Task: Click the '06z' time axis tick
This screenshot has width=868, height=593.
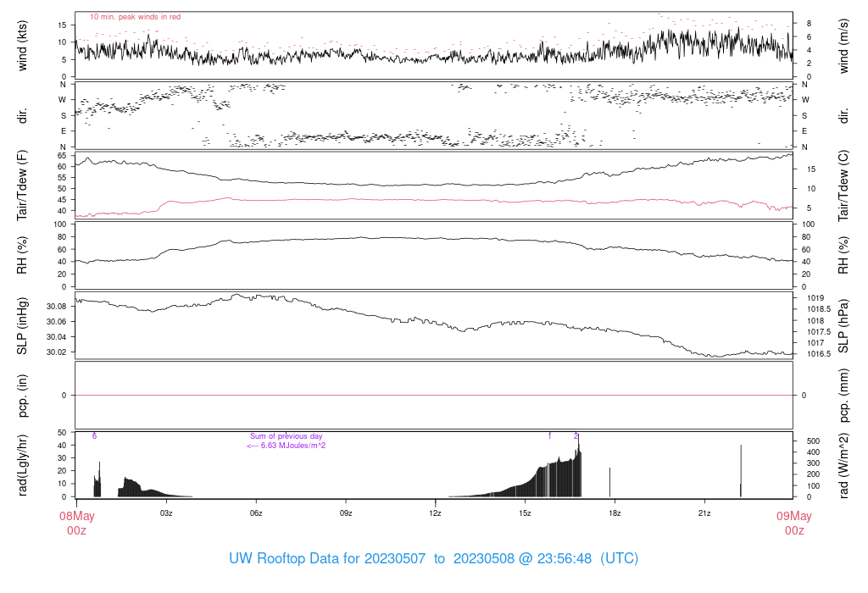Action: coord(256,513)
